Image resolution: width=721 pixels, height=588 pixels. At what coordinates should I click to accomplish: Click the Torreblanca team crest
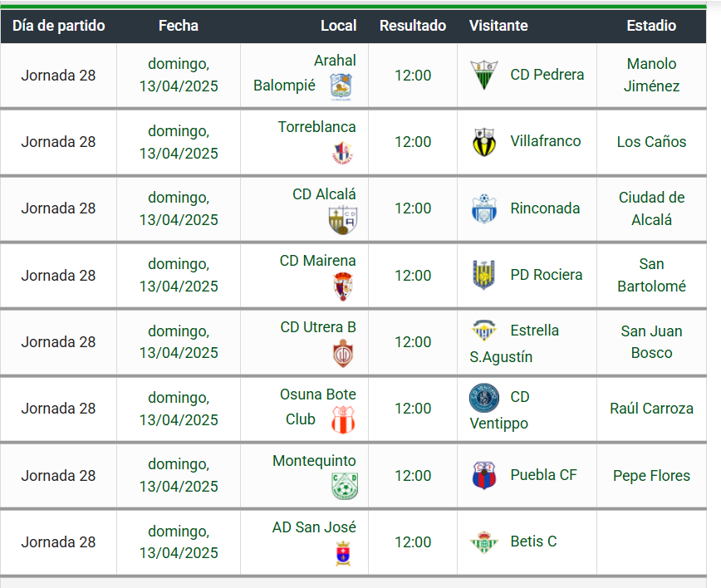point(342,153)
